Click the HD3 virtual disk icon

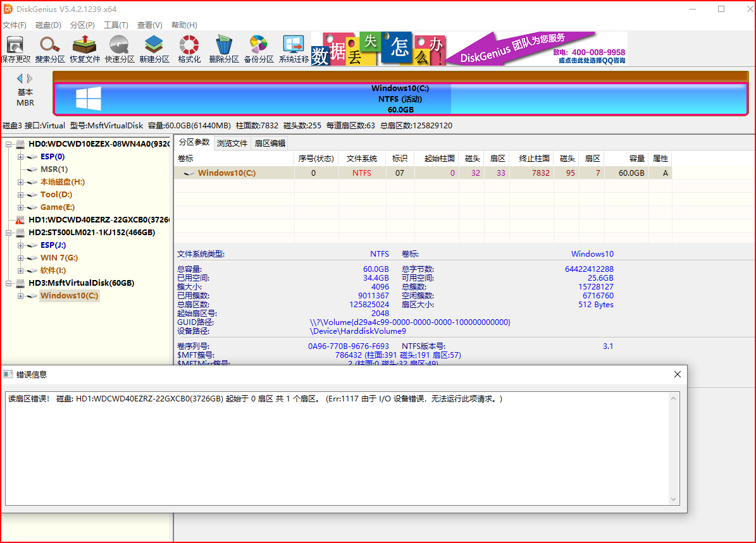(x=20, y=283)
